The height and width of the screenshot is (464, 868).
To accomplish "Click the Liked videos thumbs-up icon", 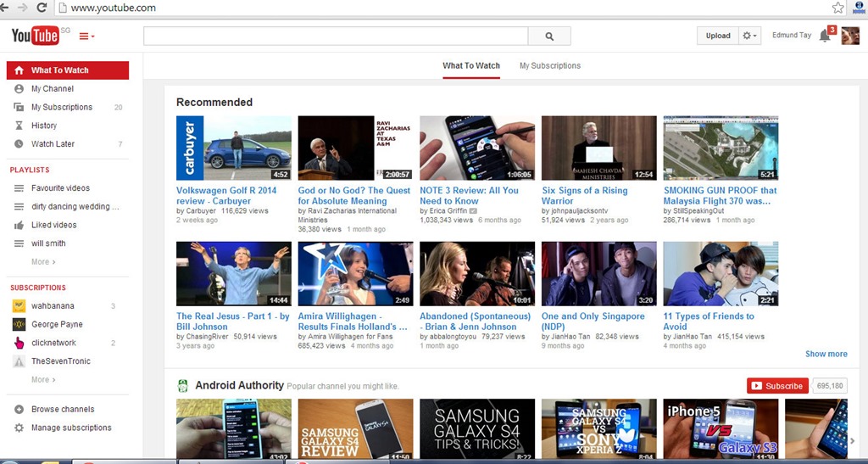I will tap(19, 225).
